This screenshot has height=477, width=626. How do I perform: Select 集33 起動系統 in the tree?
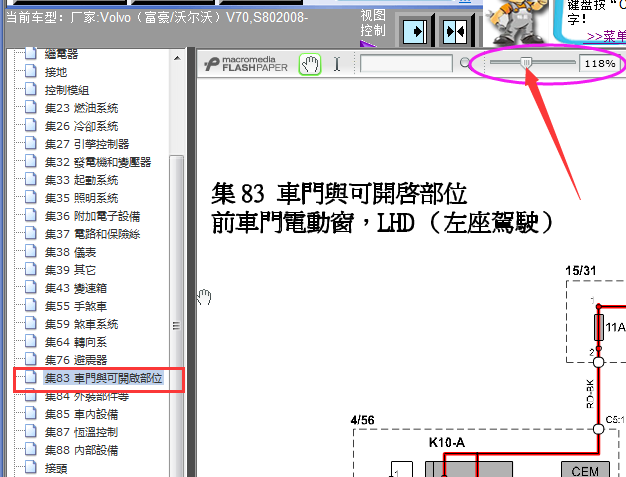pyautogui.click(x=81, y=180)
